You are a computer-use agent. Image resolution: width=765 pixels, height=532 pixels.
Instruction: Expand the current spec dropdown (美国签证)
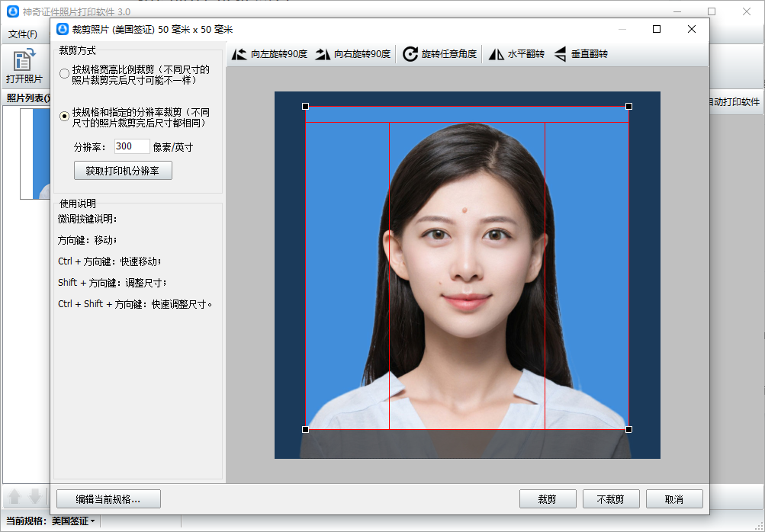72,521
